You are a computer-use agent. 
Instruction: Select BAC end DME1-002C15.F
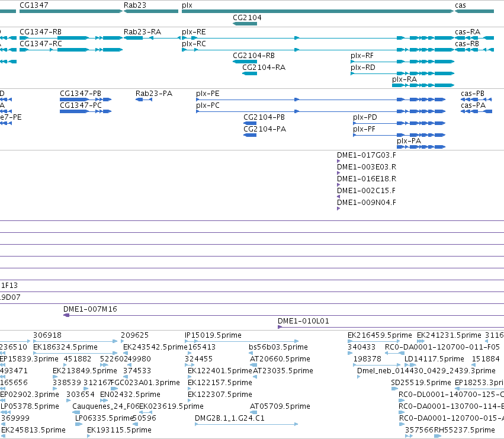click(x=338, y=197)
